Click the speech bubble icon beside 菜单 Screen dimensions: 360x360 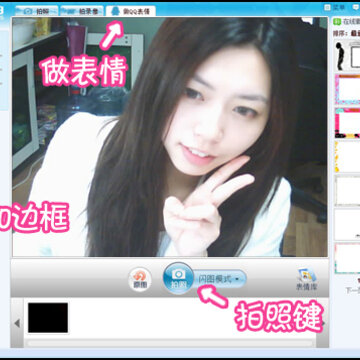tap(356, 7)
